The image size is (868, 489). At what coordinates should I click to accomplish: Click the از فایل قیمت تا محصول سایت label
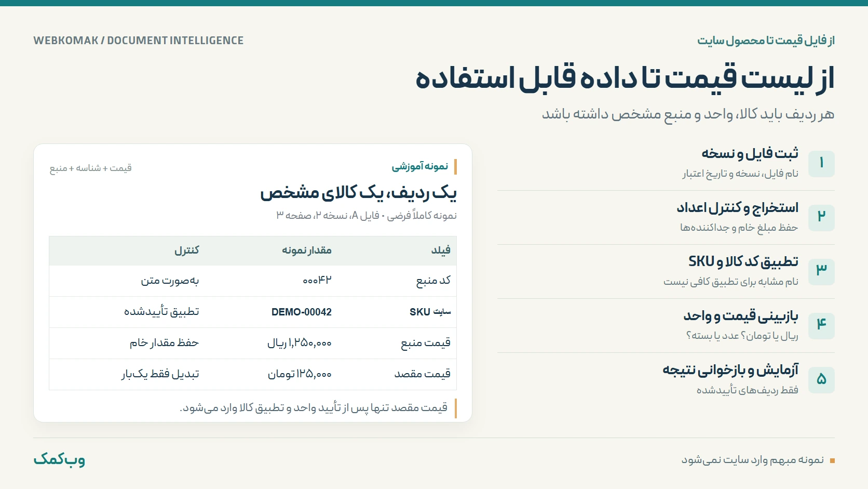(x=766, y=41)
